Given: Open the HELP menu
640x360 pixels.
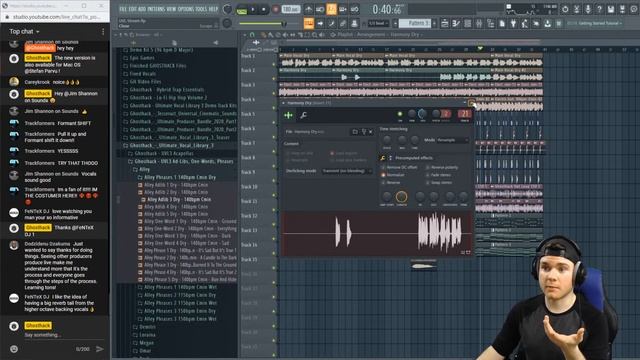Looking at the screenshot, I should coord(213,9).
